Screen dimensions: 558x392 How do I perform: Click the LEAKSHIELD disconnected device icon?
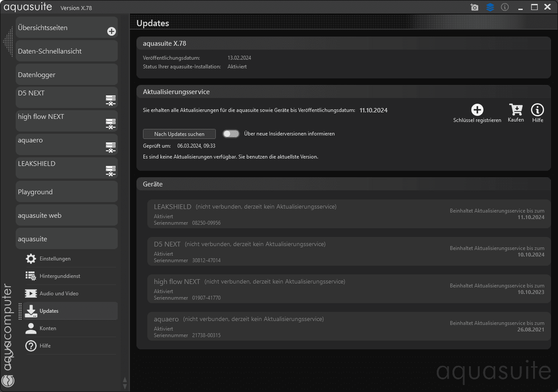(111, 171)
